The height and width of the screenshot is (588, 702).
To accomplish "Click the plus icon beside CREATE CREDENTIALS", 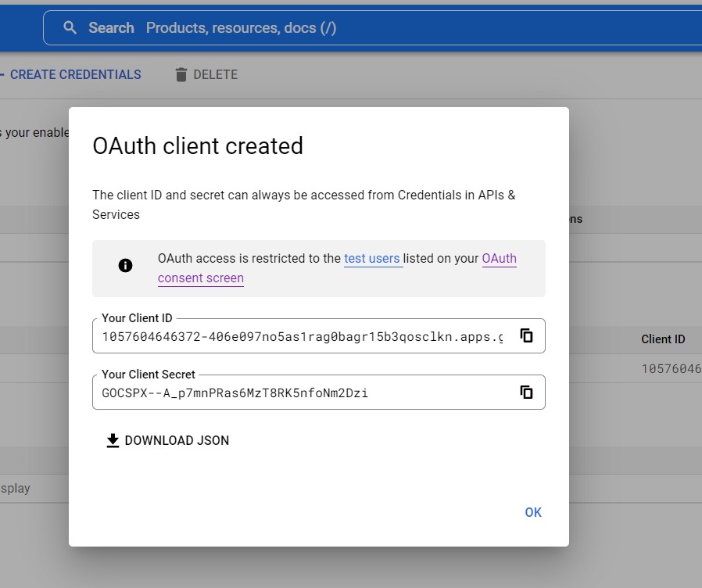I will pos(2,74).
